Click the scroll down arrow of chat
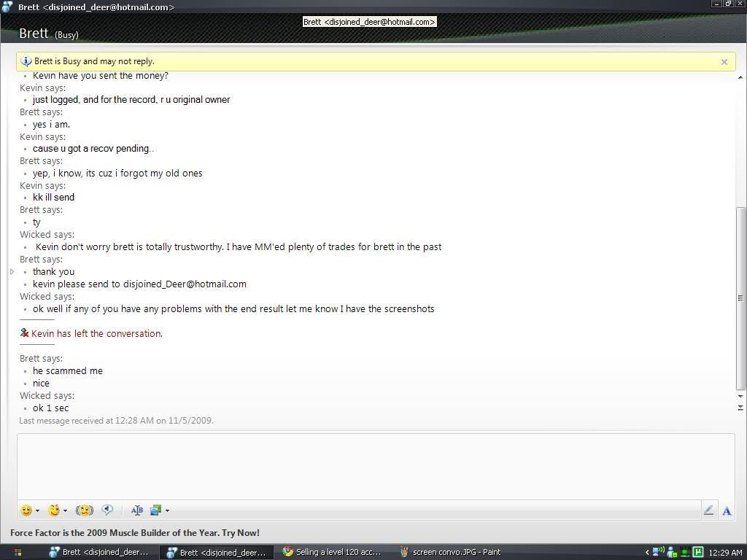The image size is (747, 560). tap(740, 396)
